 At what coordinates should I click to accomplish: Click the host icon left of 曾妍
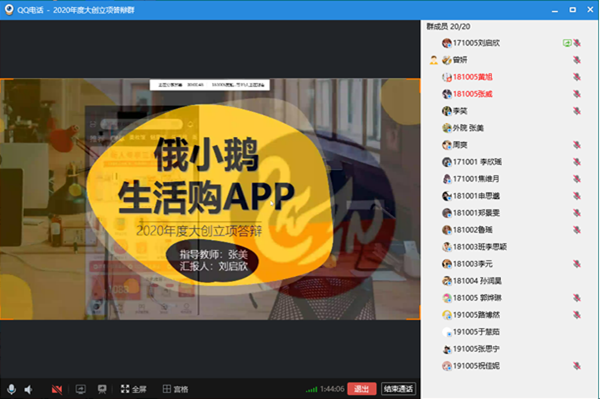434,60
